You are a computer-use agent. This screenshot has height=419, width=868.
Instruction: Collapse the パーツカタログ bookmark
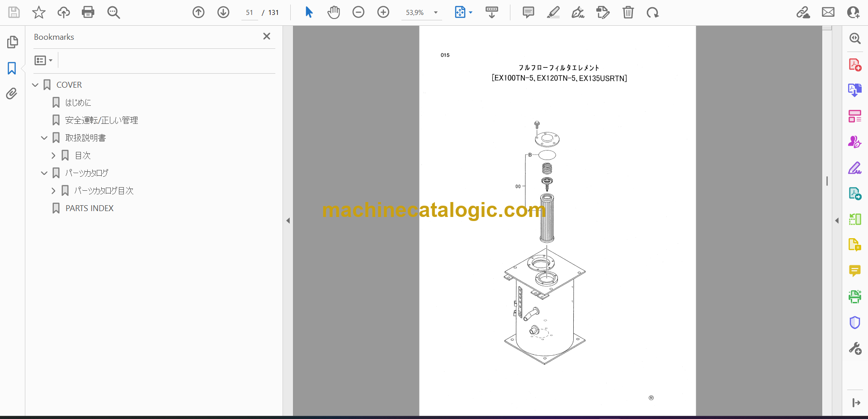44,173
